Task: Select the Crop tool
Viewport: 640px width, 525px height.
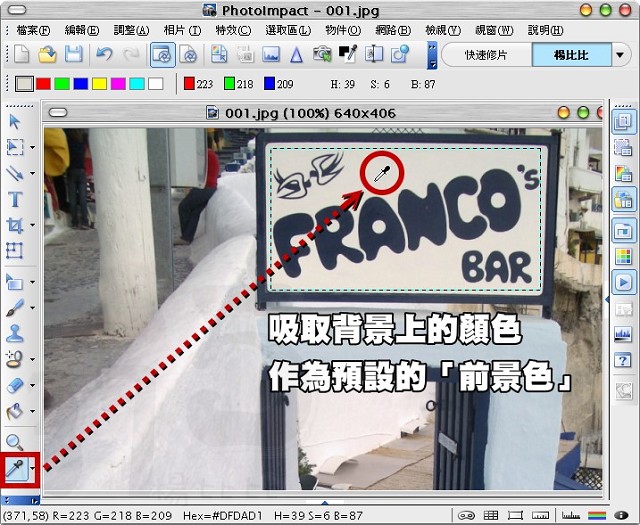Action: [15, 225]
